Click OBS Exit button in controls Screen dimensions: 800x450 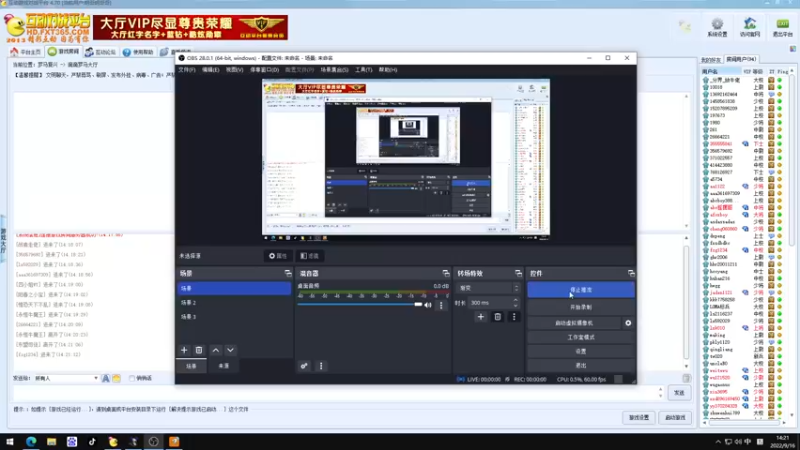pyautogui.click(x=581, y=365)
